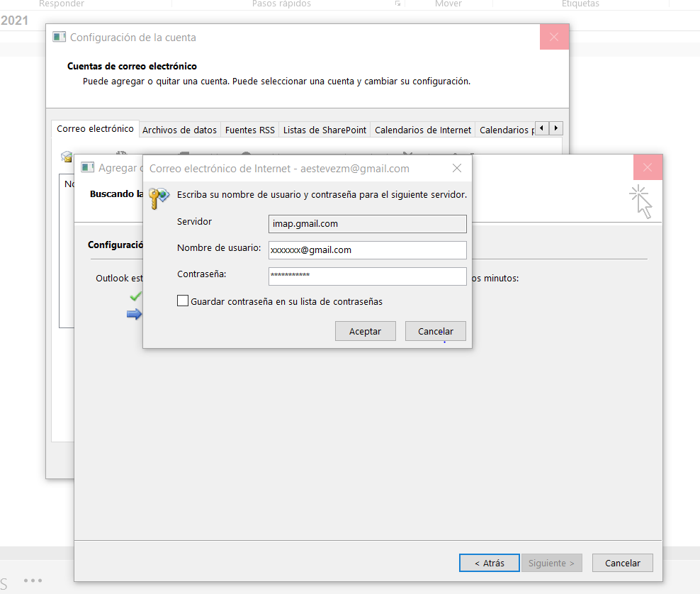
Task: Click the green checkmark status icon
Action: [136, 296]
